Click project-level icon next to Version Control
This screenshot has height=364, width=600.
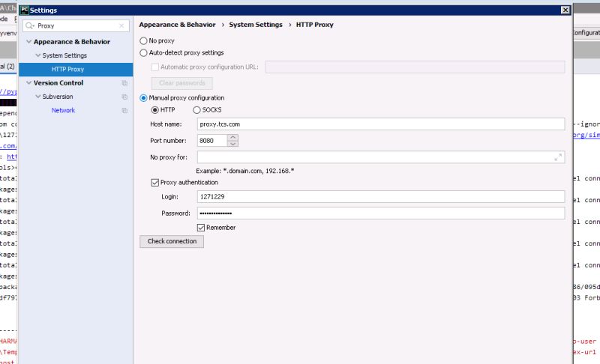124,83
